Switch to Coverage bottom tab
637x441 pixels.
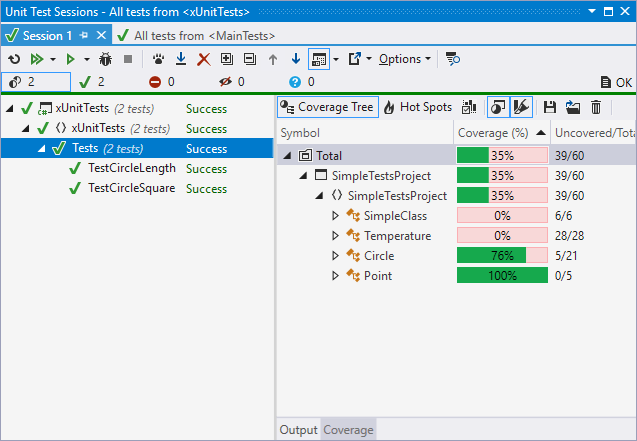click(348, 430)
